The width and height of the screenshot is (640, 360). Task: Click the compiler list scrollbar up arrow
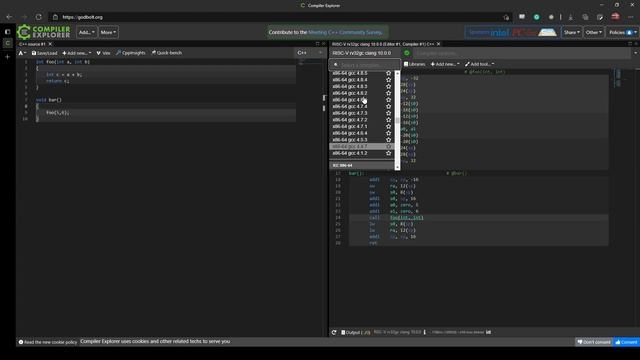point(397,73)
